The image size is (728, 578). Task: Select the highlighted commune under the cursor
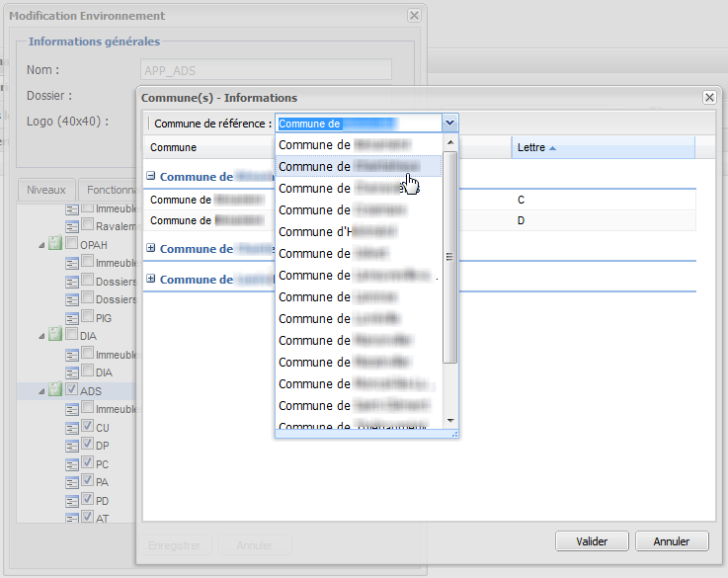pyautogui.click(x=358, y=166)
